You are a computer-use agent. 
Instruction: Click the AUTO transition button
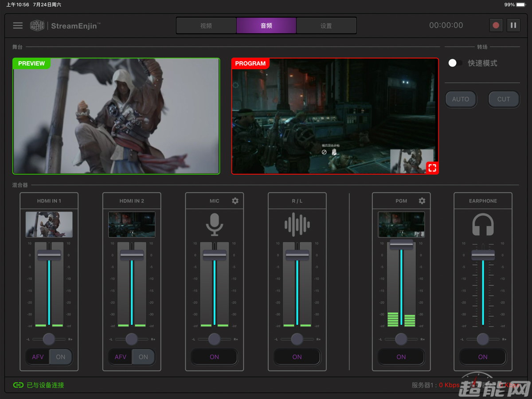pyautogui.click(x=461, y=99)
